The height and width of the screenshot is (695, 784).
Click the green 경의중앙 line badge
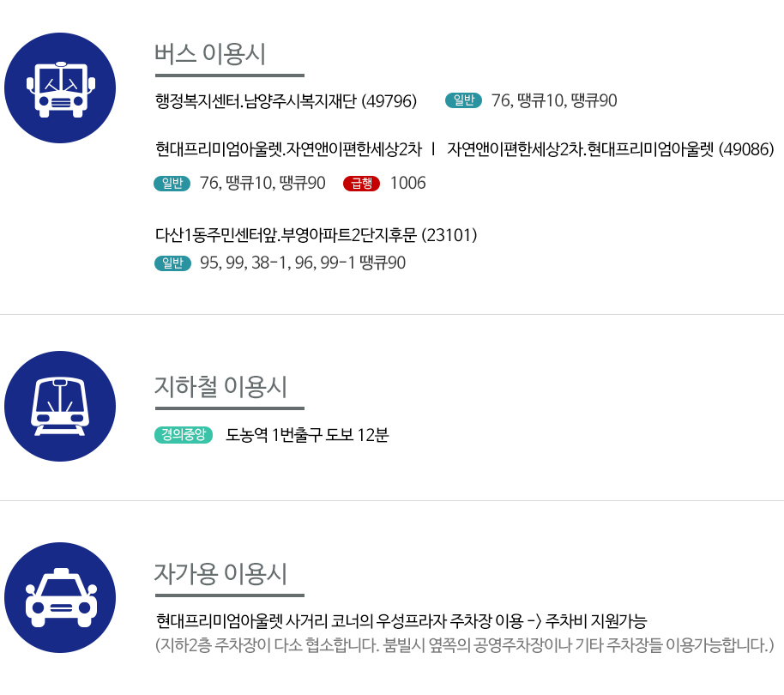point(184,434)
